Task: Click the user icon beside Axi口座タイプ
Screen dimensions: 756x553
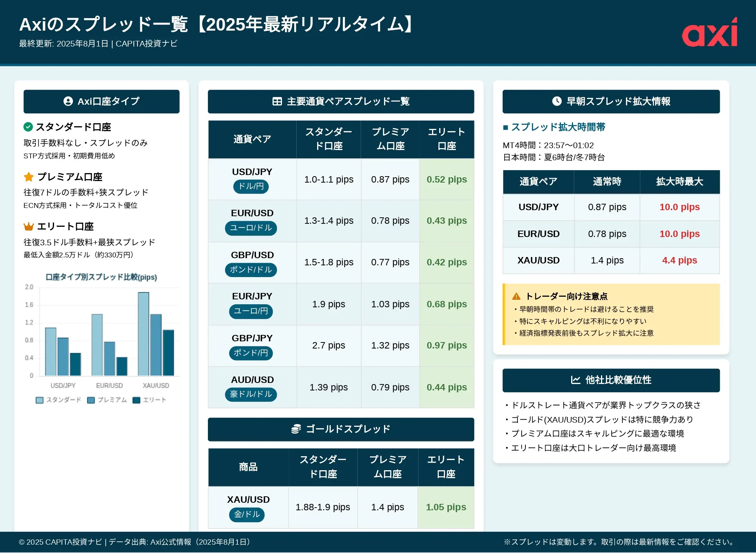Action: click(x=68, y=101)
